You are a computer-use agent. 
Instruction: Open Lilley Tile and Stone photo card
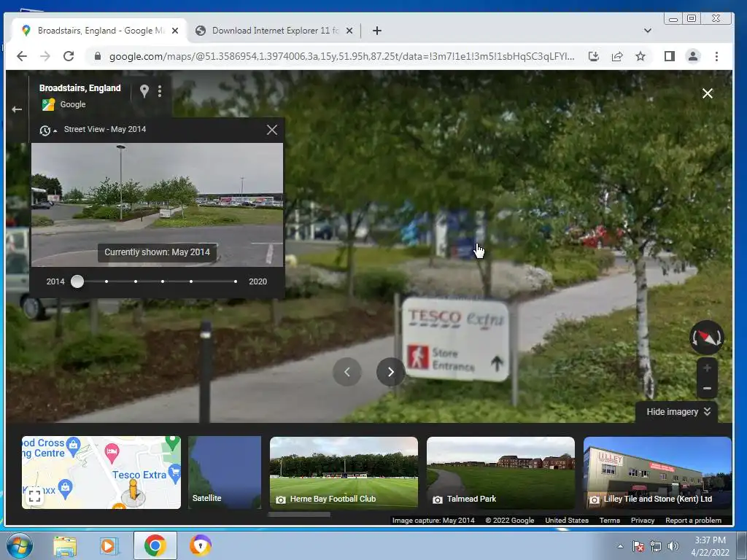(657, 472)
